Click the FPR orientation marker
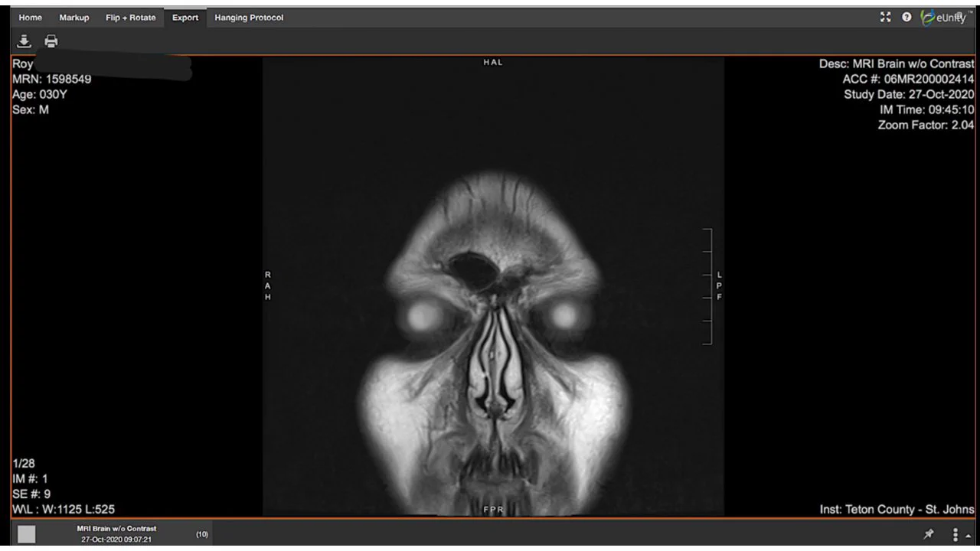Viewport: 980px width, 551px height. [x=493, y=510]
